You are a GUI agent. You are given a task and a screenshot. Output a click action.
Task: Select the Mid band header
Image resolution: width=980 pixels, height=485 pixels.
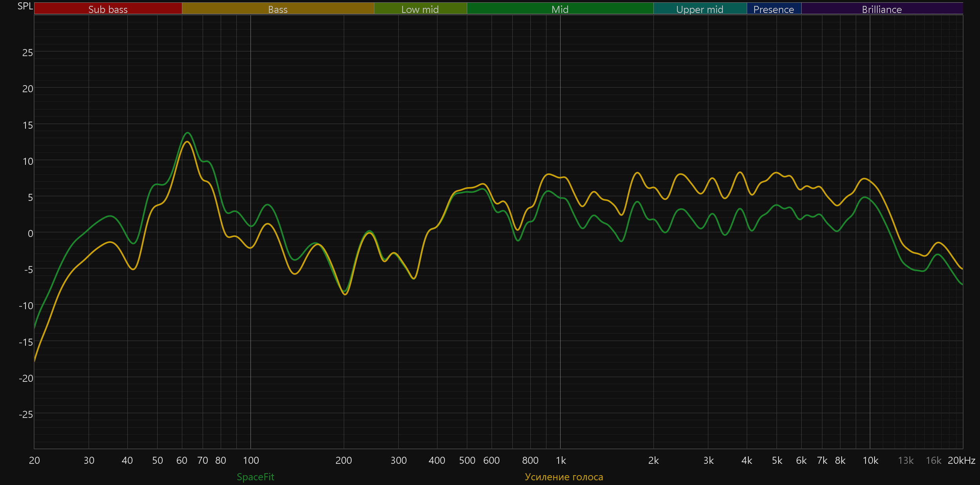560,9
